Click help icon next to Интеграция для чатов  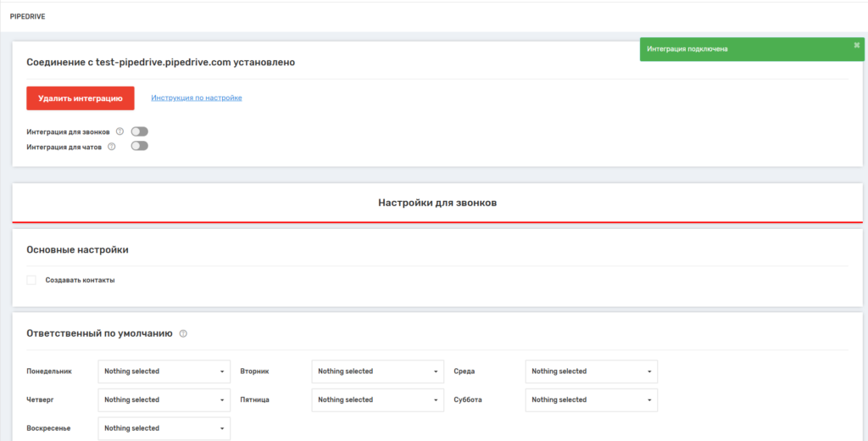coord(111,146)
